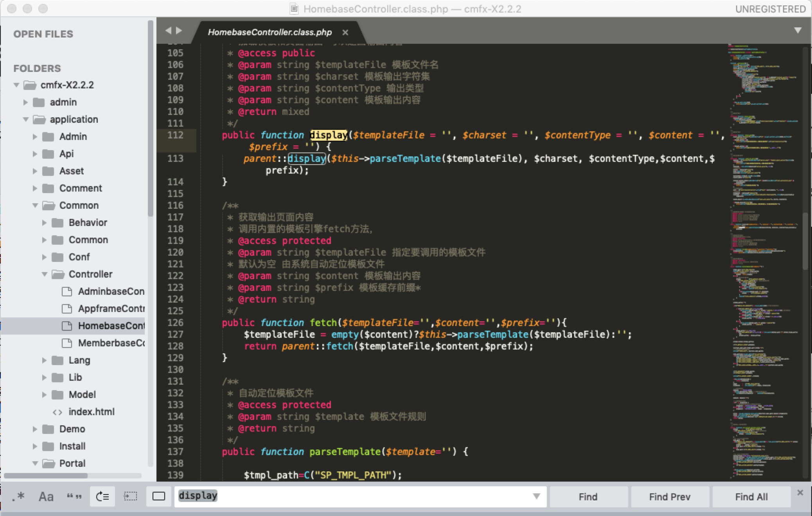This screenshot has width=812, height=516.
Task: Click the index.html code file icon
Action: point(57,412)
